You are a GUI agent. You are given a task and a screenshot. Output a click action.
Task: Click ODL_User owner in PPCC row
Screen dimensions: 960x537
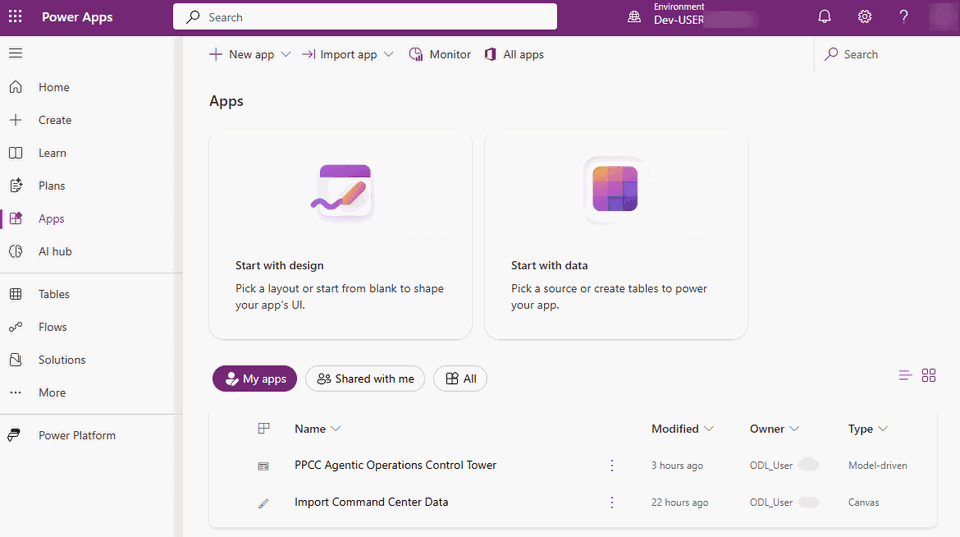[x=771, y=465]
